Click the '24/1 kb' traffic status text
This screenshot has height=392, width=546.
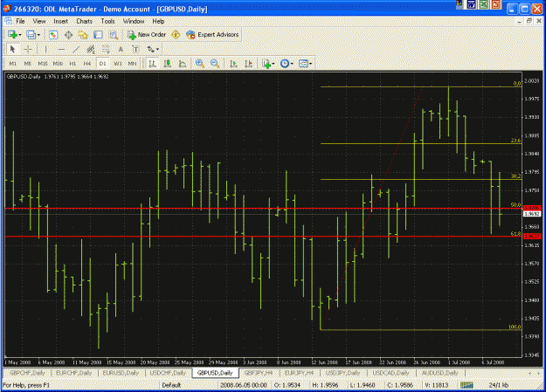[x=499, y=385]
